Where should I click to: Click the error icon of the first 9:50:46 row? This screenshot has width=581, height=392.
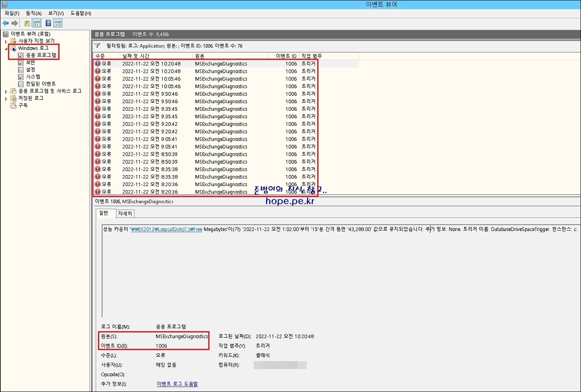(97, 93)
